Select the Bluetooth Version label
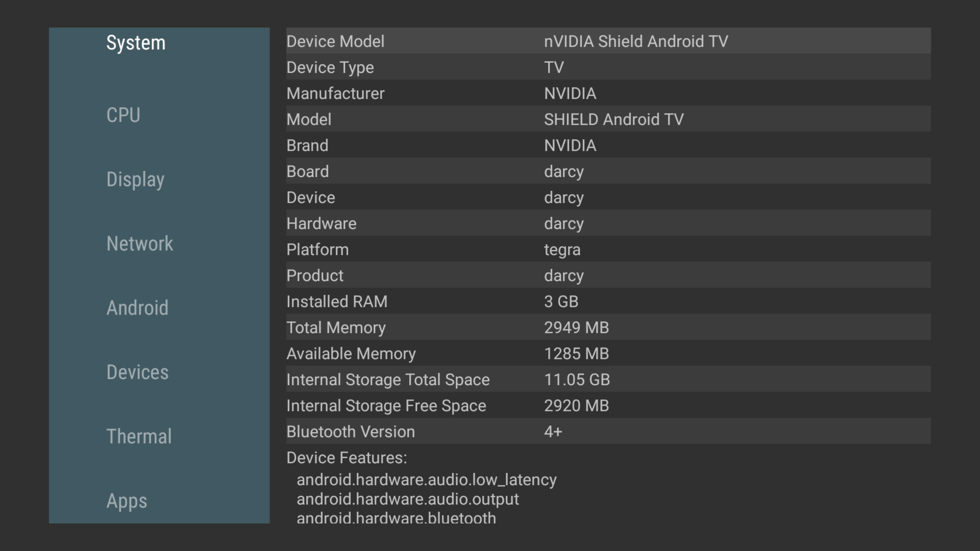Image resolution: width=980 pixels, height=551 pixels. coord(350,432)
